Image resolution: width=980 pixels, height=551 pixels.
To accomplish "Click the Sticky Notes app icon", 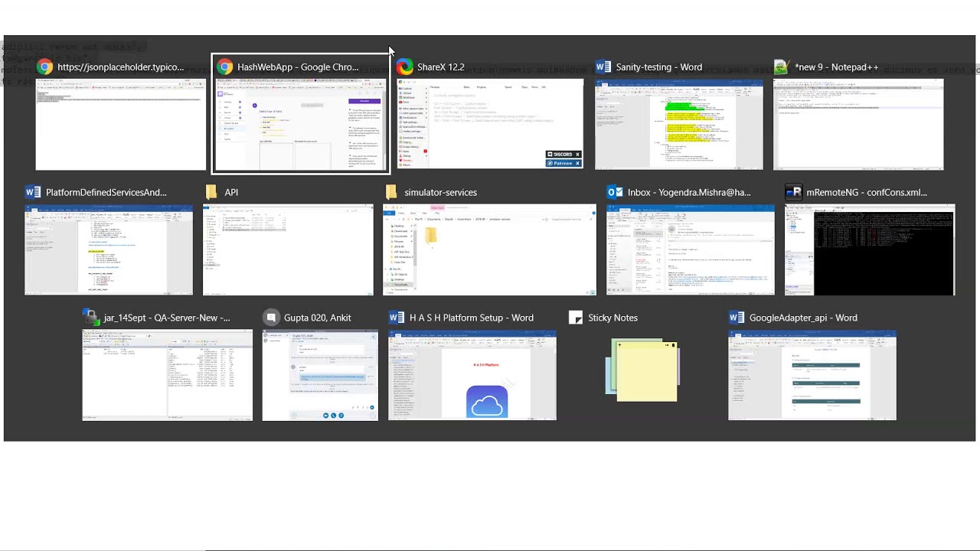I will [576, 318].
